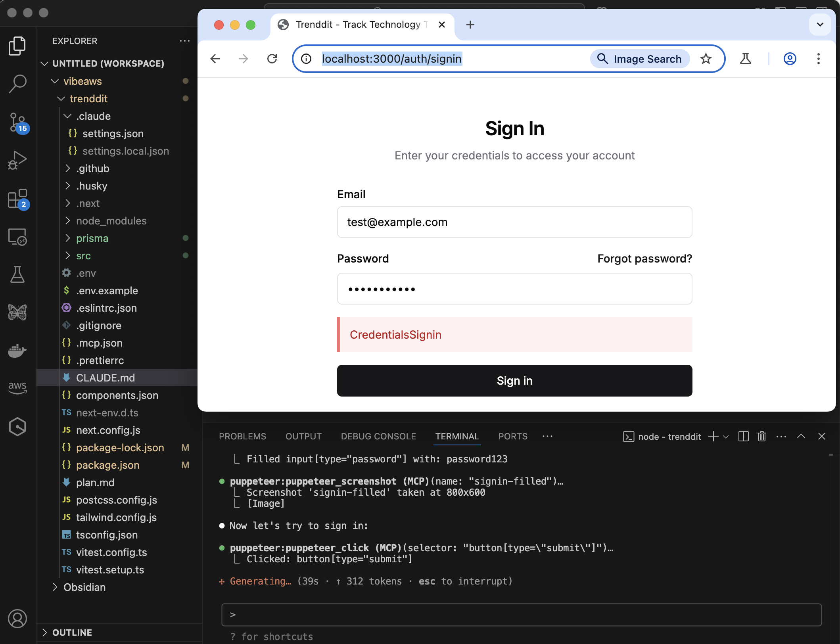Switch to the DEBUG CONSOLE tab
Image resolution: width=840 pixels, height=644 pixels.
(x=378, y=437)
